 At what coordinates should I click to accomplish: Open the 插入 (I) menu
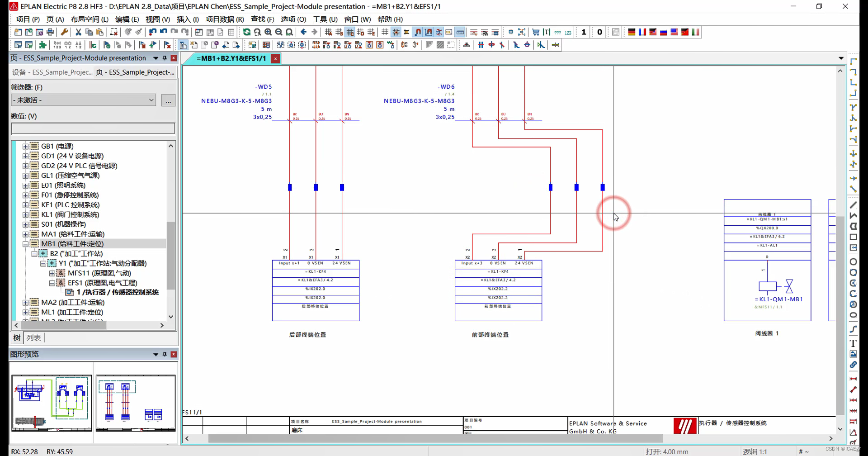coord(187,19)
